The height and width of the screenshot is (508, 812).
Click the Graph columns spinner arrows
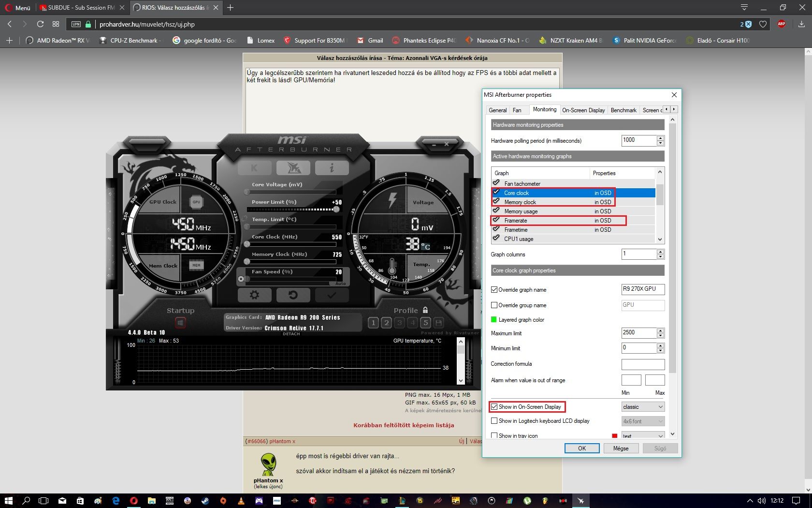661,254
